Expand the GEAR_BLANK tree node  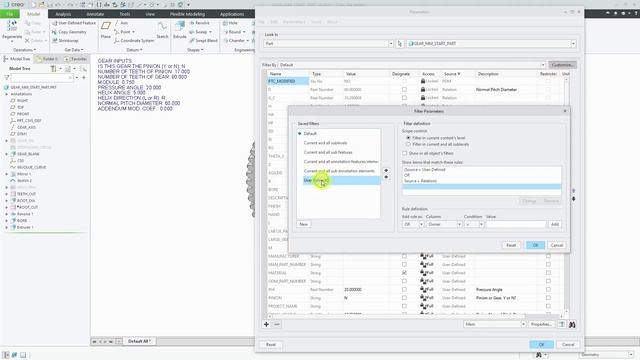pyautogui.click(x=7, y=154)
